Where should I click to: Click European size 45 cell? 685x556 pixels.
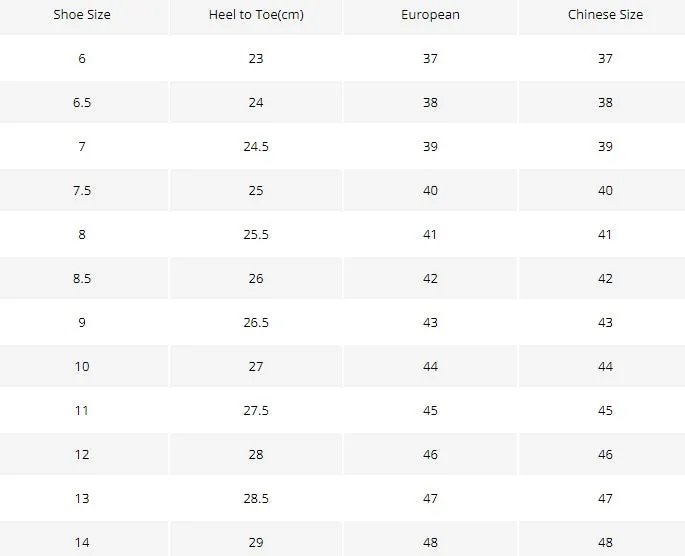point(430,411)
